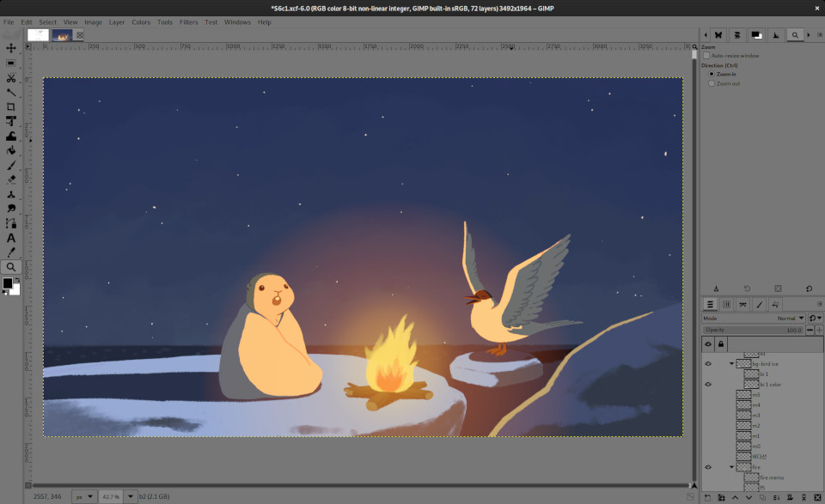Hide the bg-bird ice layer group
The width and height of the screenshot is (825, 504).
pos(707,363)
